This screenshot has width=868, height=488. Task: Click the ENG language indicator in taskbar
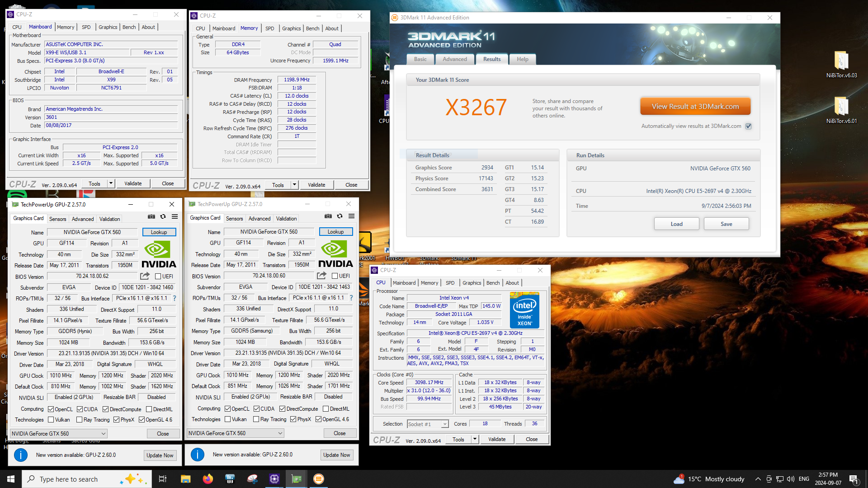(x=804, y=479)
